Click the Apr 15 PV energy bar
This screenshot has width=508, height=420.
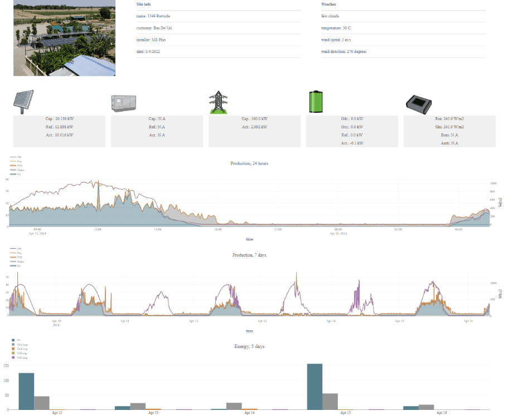315,387
